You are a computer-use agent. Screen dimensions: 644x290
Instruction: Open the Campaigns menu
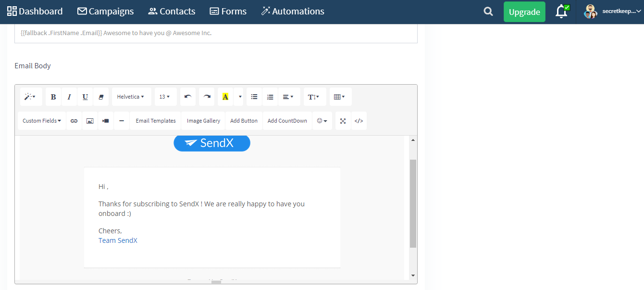click(106, 11)
